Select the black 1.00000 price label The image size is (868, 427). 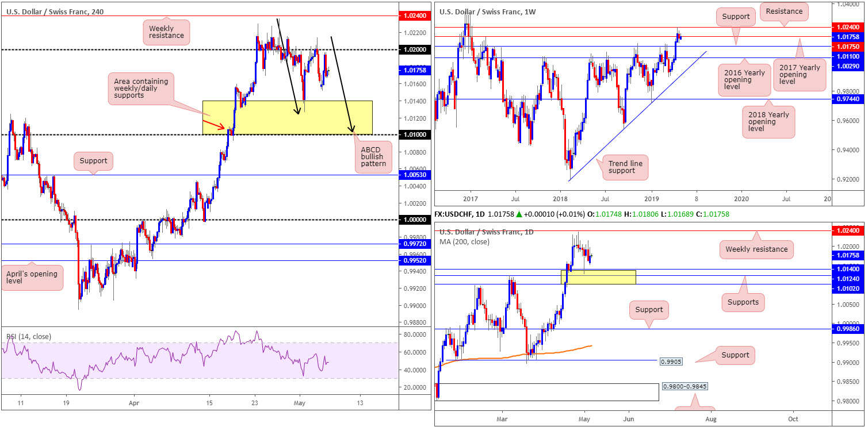tap(414, 220)
